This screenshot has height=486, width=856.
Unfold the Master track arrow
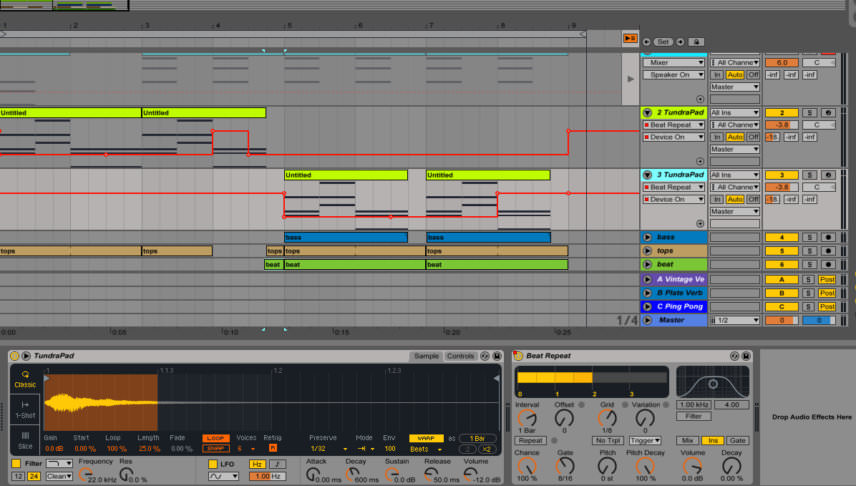pyautogui.click(x=647, y=320)
